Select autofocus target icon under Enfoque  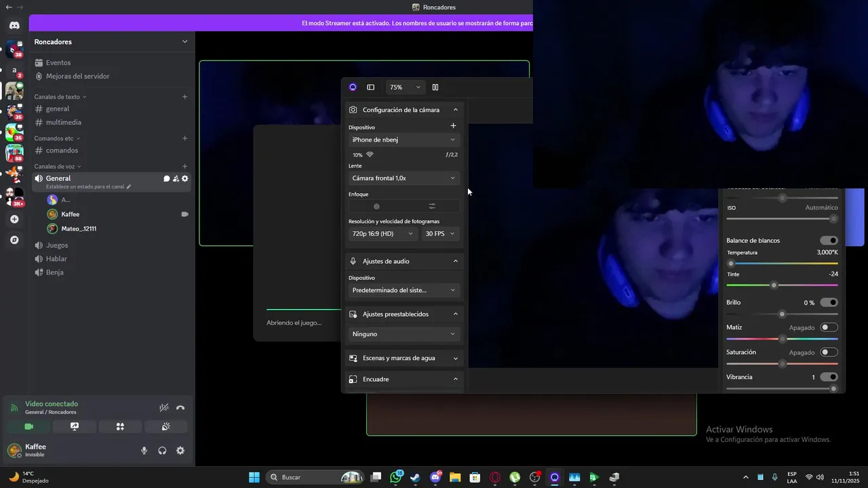tap(376, 206)
